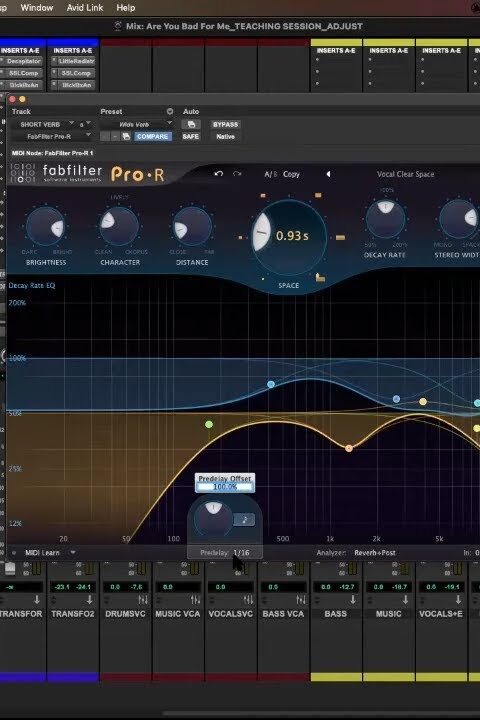
Task: Open the FabFilter Pro-R plug-in selector
Action: (x=52, y=136)
